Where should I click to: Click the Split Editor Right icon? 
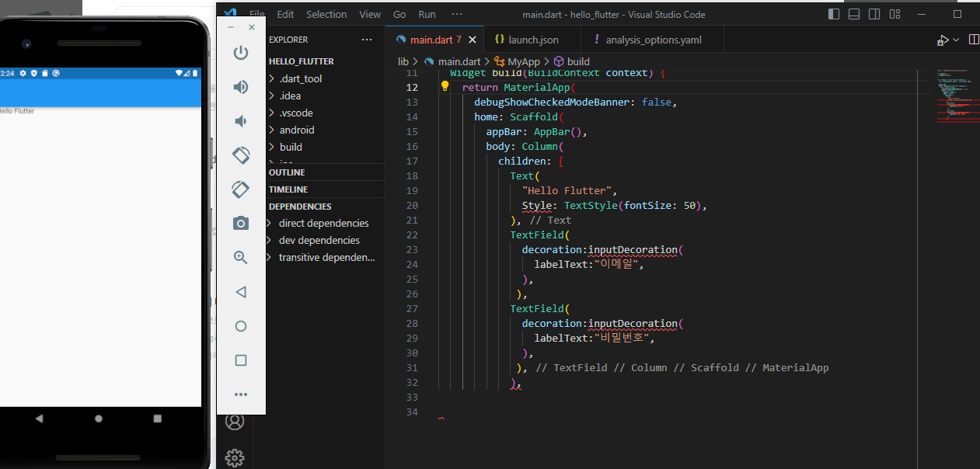pyautogui.click(x=974, y=40)
